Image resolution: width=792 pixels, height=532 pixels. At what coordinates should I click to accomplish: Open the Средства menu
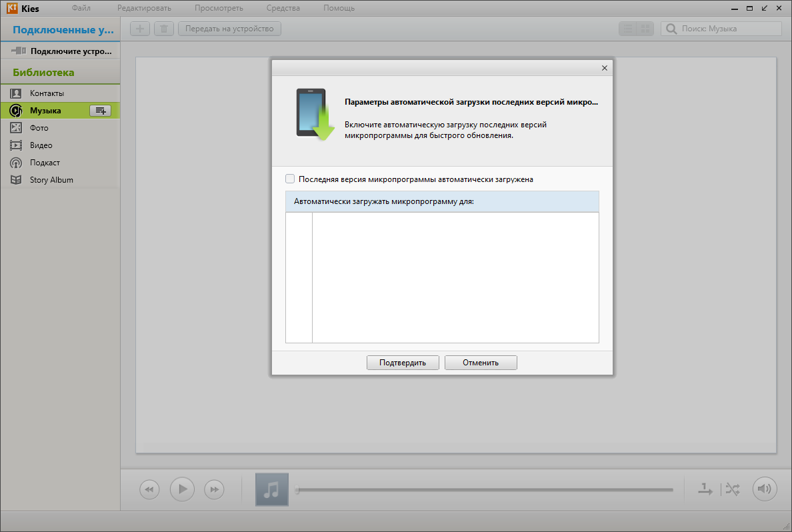tap(283, 8)
